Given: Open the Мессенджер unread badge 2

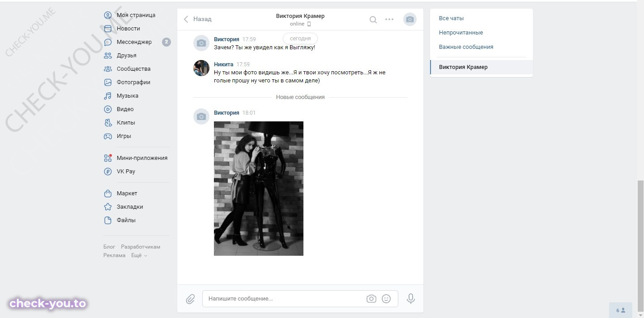Looking at the screenshot, I should pos(166,42).
